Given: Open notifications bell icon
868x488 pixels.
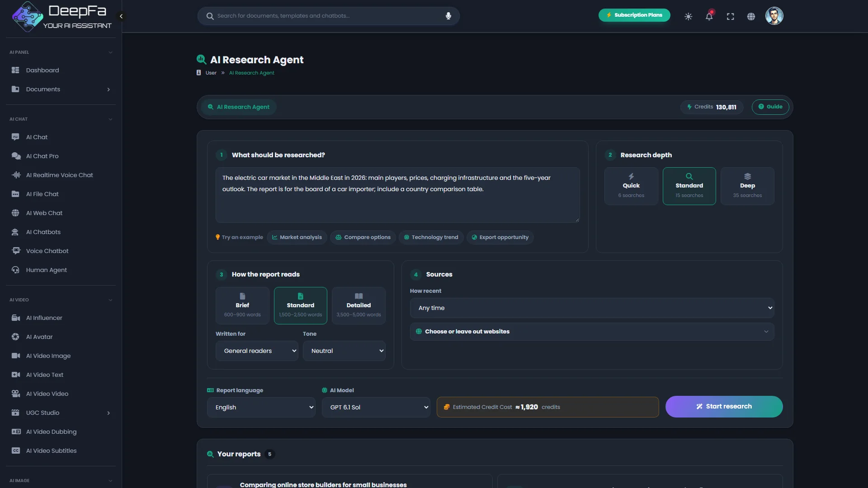Looking at the screenshot, I should 709,16.
